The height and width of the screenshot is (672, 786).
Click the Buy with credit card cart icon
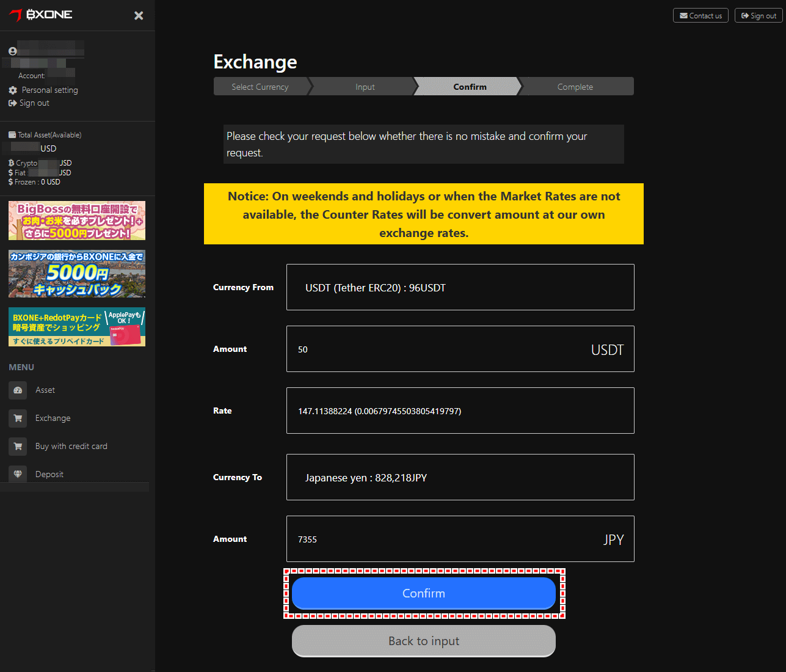coord(18,446)
